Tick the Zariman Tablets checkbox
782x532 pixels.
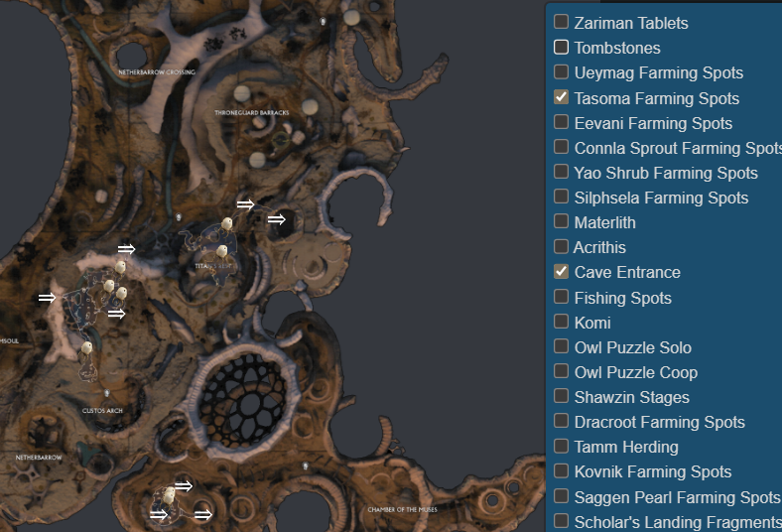click(561, 22)
